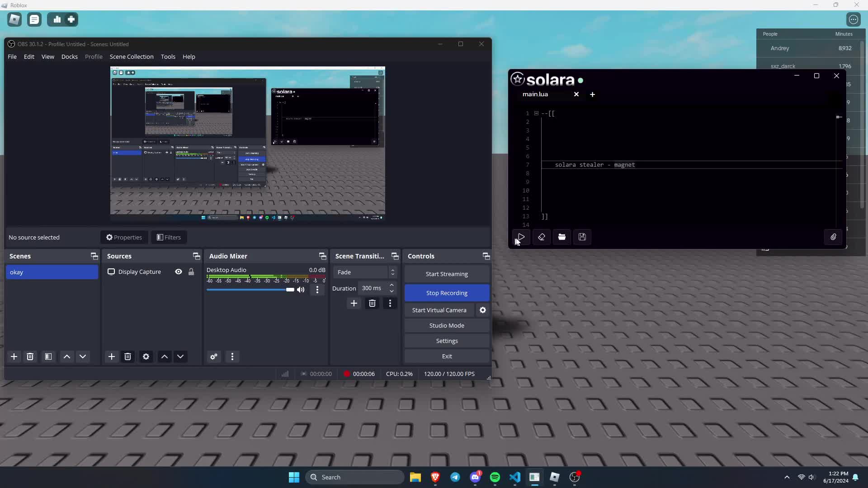Increase transition Duration with the up stepper

[x=392, y=285]
